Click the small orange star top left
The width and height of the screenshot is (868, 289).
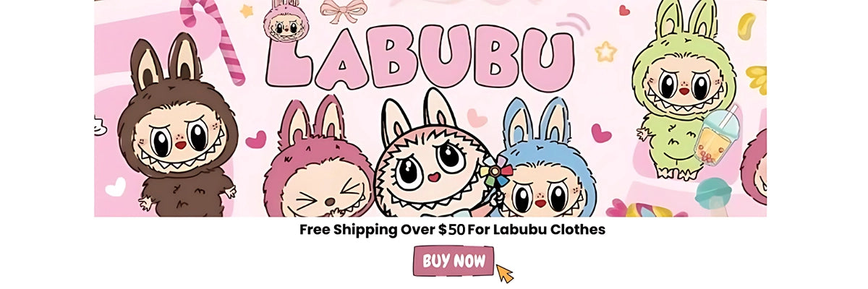[x=247, y=10]
